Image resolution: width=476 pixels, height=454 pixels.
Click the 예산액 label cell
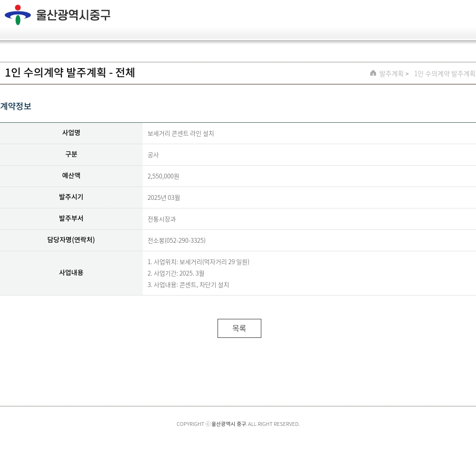coord(71,176)
